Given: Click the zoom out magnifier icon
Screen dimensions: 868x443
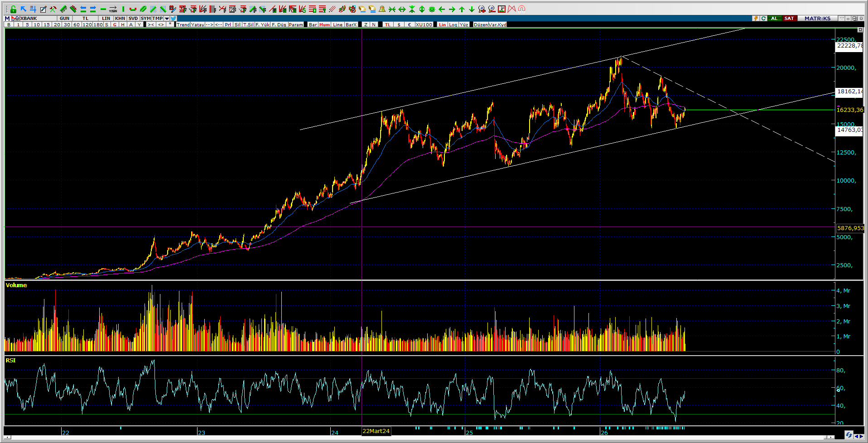Looking at the screenshot, I should click(492, 9).
